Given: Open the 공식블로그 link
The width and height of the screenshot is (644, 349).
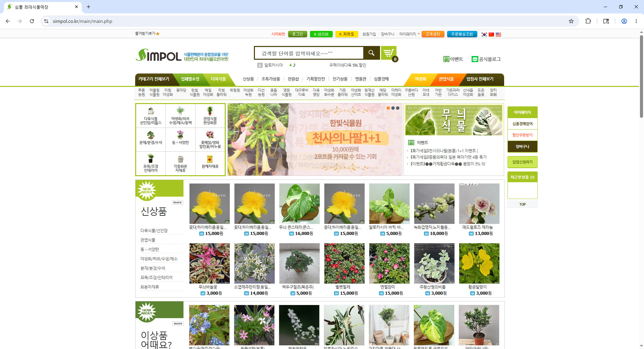Looking at the screenshot, I should click(x=486, y=59).
